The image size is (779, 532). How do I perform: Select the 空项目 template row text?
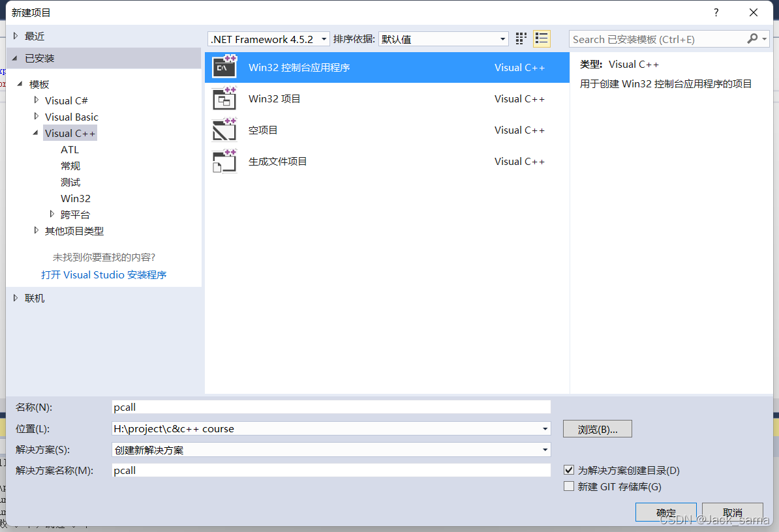pos(264,130)
